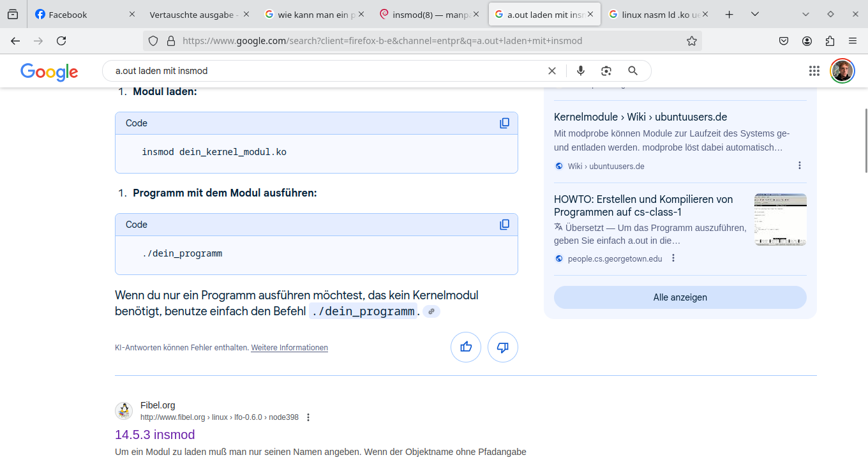Give a thumbs down to the AI answer

click(x=503, y=346)
